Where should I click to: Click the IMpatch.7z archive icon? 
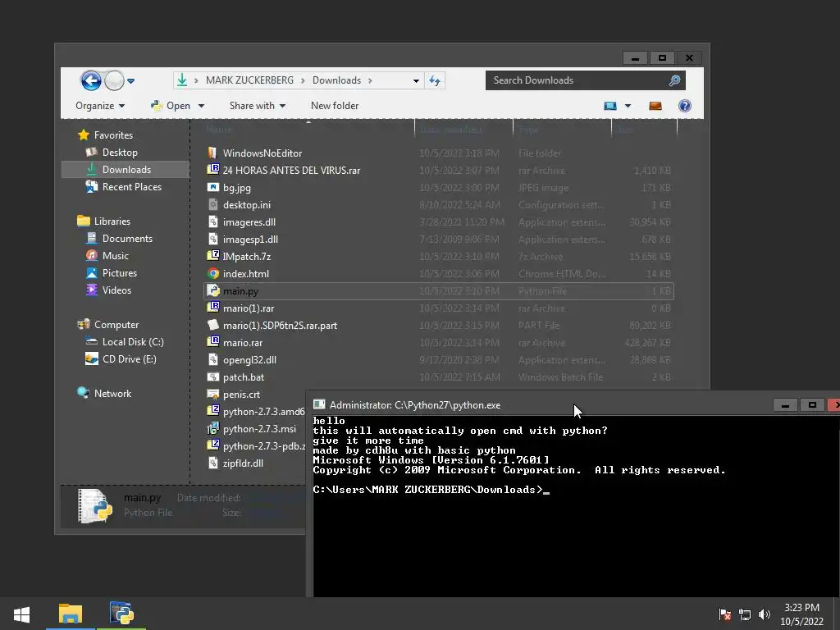pos(213,256)
